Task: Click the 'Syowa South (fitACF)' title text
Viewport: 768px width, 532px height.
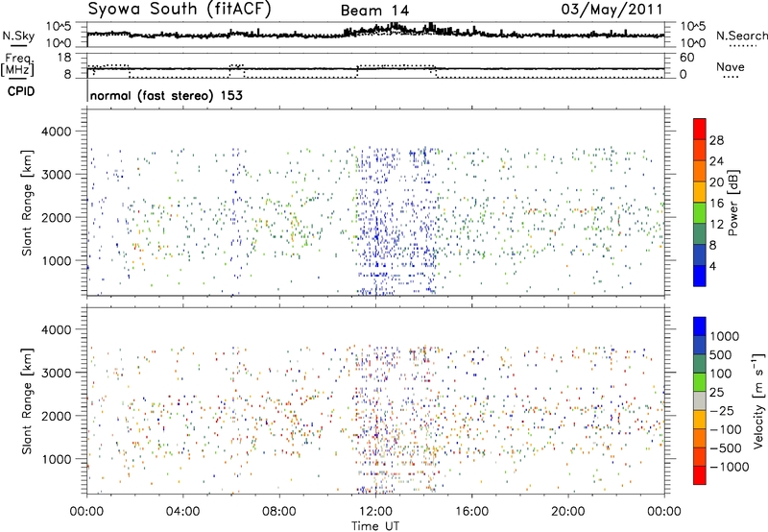Action: [180, 9]
